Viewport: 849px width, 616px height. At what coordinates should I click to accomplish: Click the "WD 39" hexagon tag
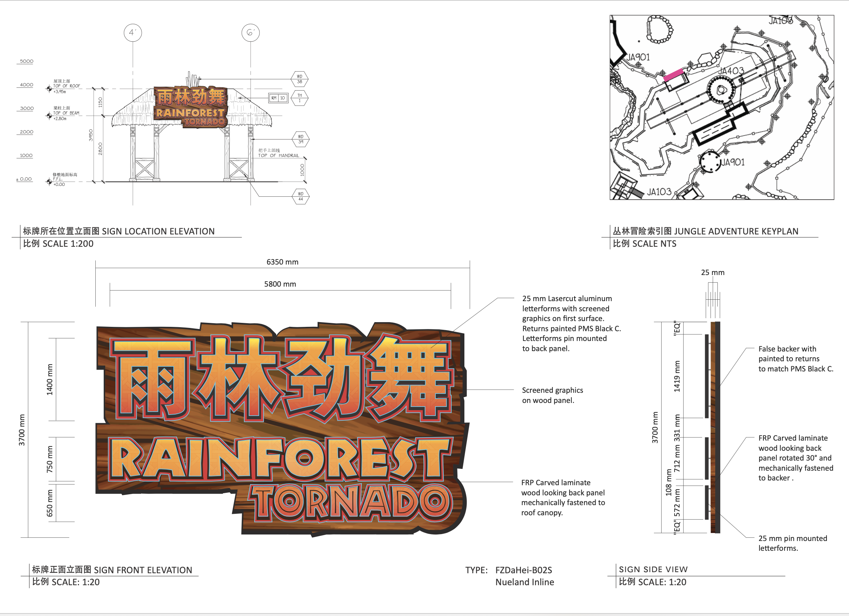click(x=301, y=139)
